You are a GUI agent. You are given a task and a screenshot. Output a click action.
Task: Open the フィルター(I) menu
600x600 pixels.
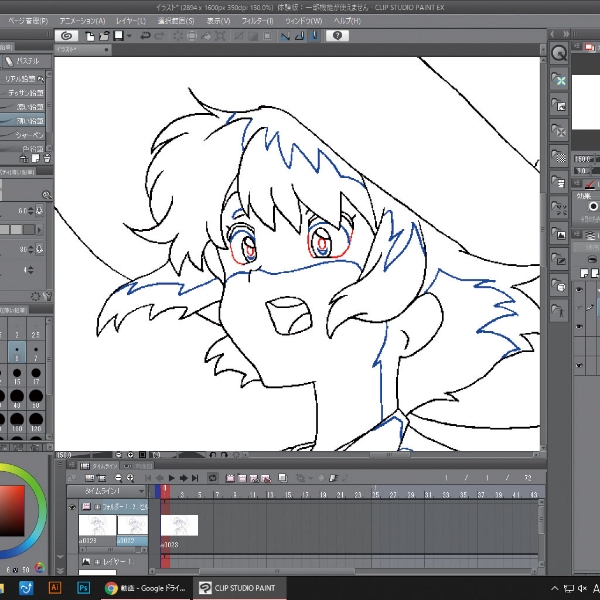coord(257,21)
